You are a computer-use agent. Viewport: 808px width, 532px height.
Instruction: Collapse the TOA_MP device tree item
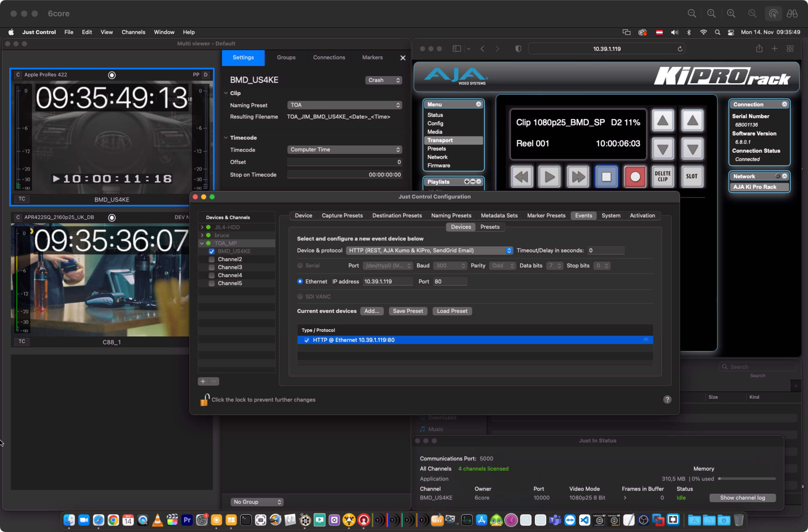pos(202,243)
